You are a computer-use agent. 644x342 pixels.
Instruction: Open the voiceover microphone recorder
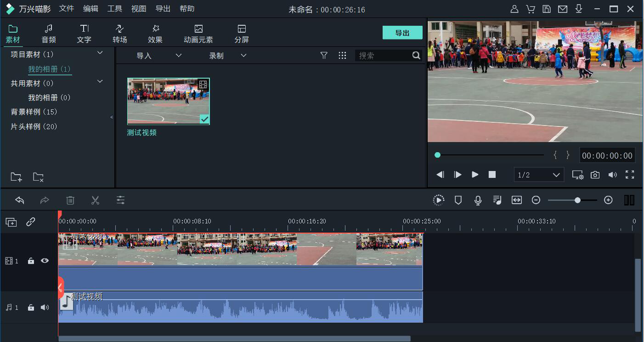(x=478, y=200)
